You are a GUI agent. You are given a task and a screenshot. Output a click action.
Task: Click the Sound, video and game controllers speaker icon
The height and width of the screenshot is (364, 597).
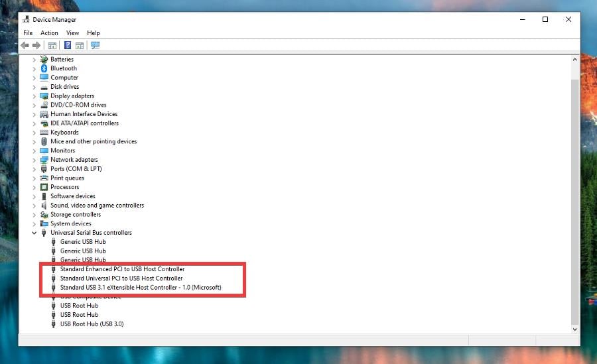tap(44, 206)
